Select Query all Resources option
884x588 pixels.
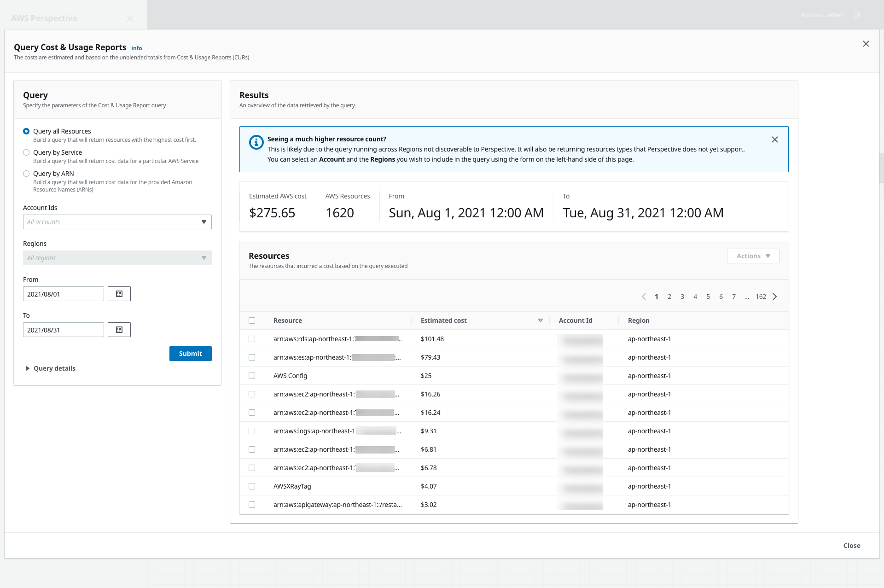[26, 131]
